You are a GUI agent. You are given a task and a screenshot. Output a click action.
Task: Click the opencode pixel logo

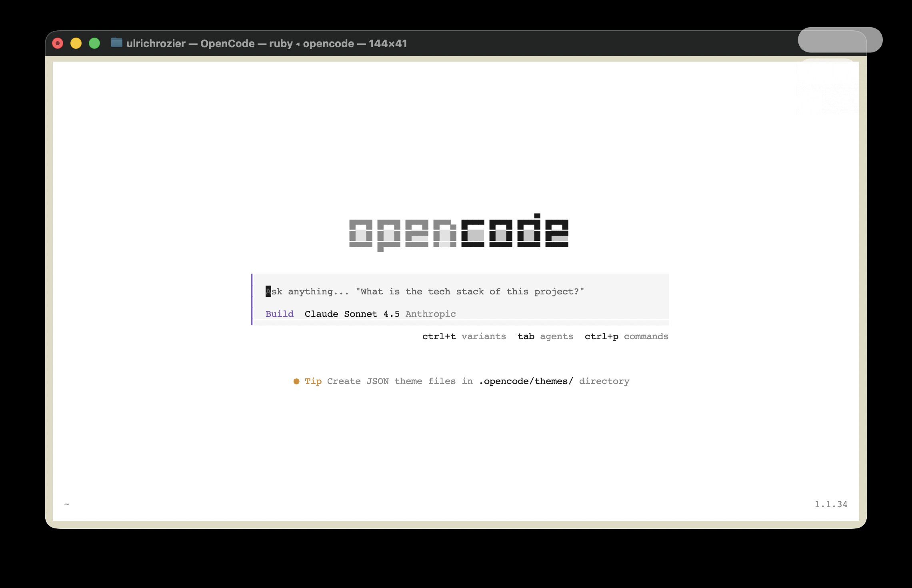pos(458,233)
